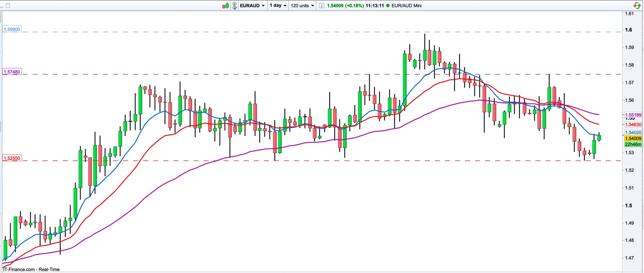This screenshot has width=644, height=273.
Task: Click the green 22h46m countdown label
Action: point(633,144)
